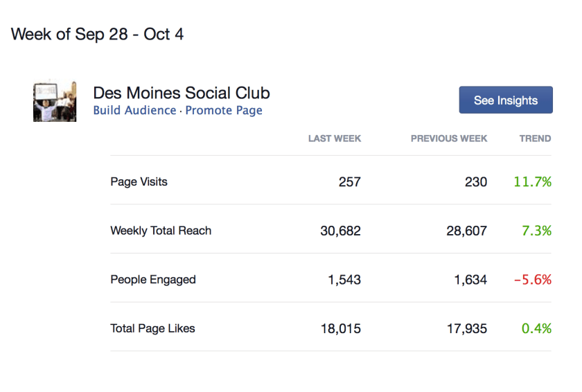Click the Trend column header
The width and height of the screenshot is (582, 392).
click(x=535, y=139)
